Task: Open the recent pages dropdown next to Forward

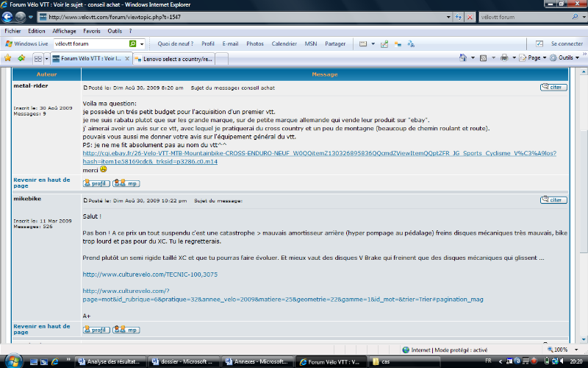Action: (x=31, y=17)
